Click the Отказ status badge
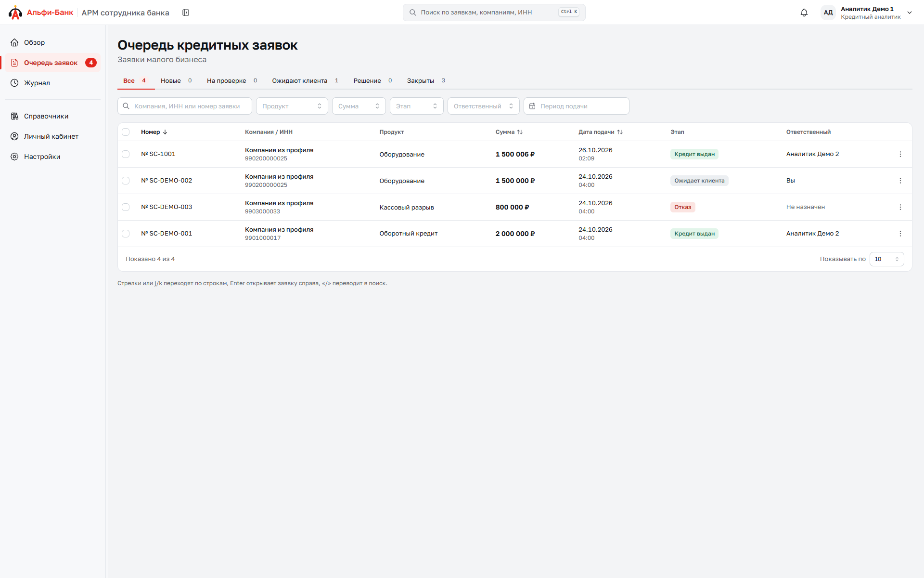The height and width of the screenshot is (578, 924). click(682, 207)
